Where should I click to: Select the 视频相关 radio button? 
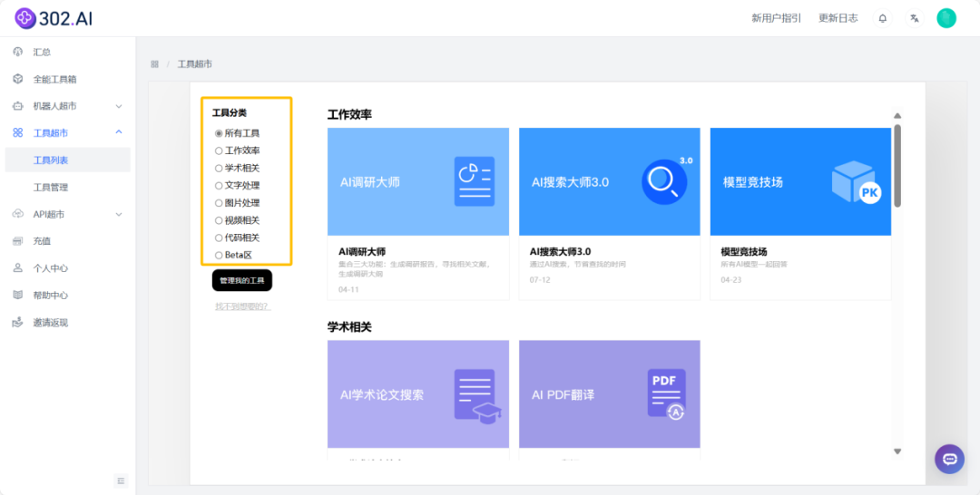click(x=219, y=220)
